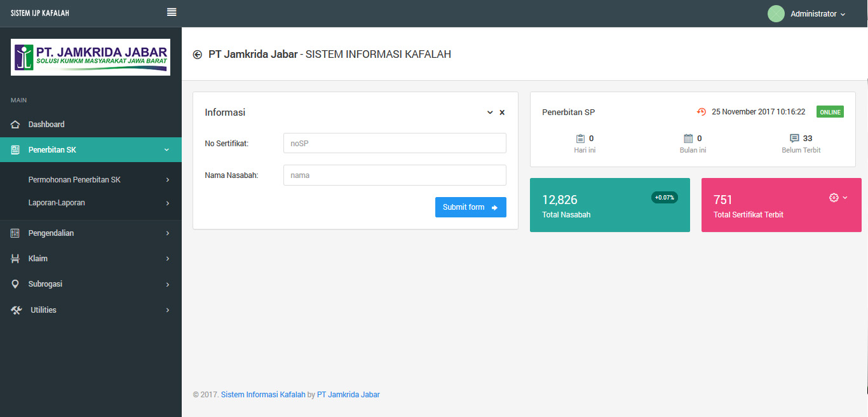Collapse the Informasi panel with chevron

point(490,113)
